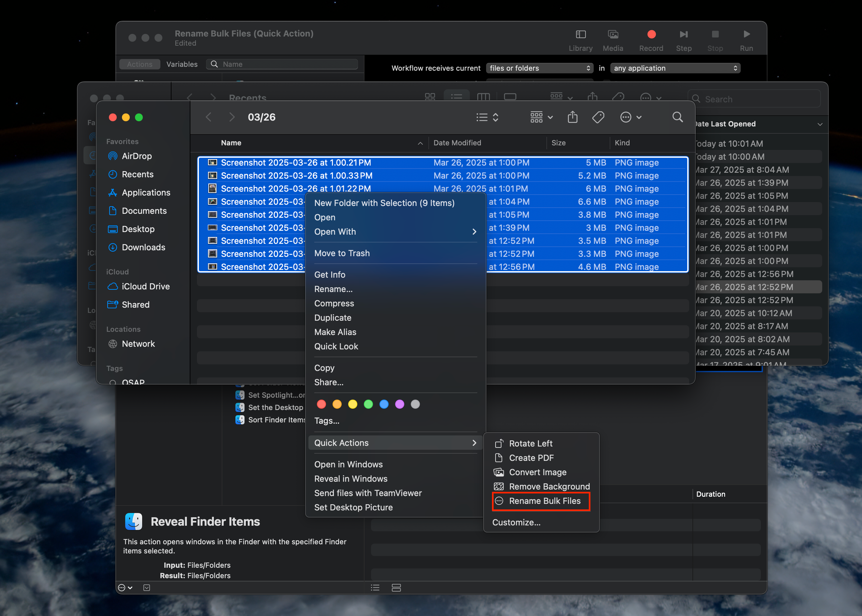The width and height of the screenshot is (862, 616).
Task: Click the Step button in Automator
Action: pyautogui.click(x=683, y=40)
